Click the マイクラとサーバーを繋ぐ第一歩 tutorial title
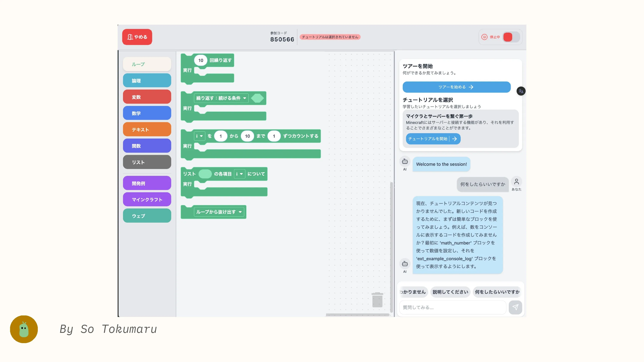The width and height of the screenshot is (644, 362). (x=439, y=116)
